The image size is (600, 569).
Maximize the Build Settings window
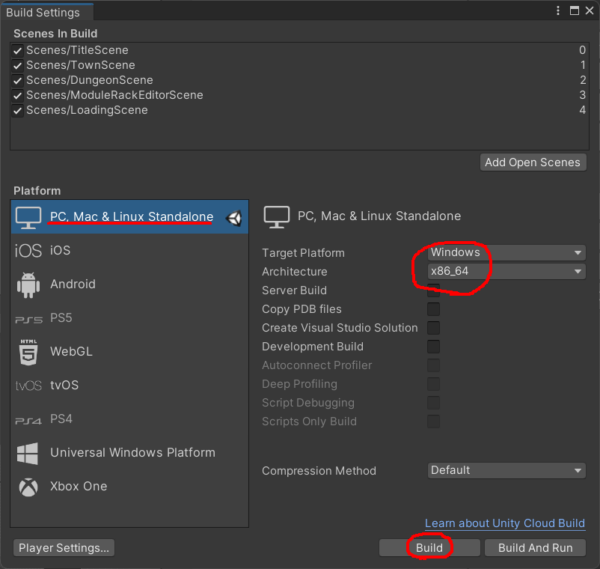pyautogui.click(x=574, y=10)
